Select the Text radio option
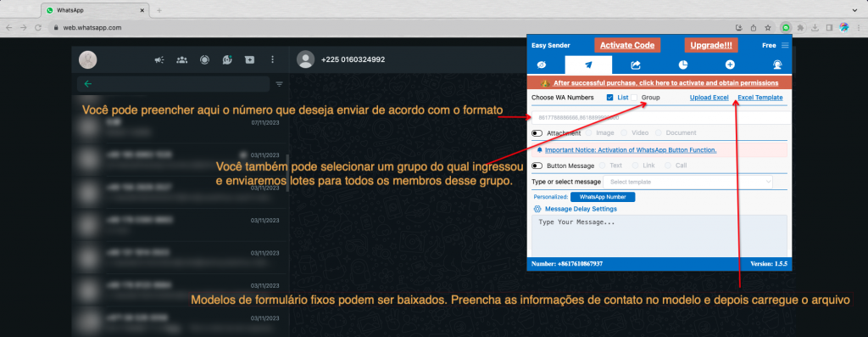Viewport: 868px width, 337px height. point(603,166)
